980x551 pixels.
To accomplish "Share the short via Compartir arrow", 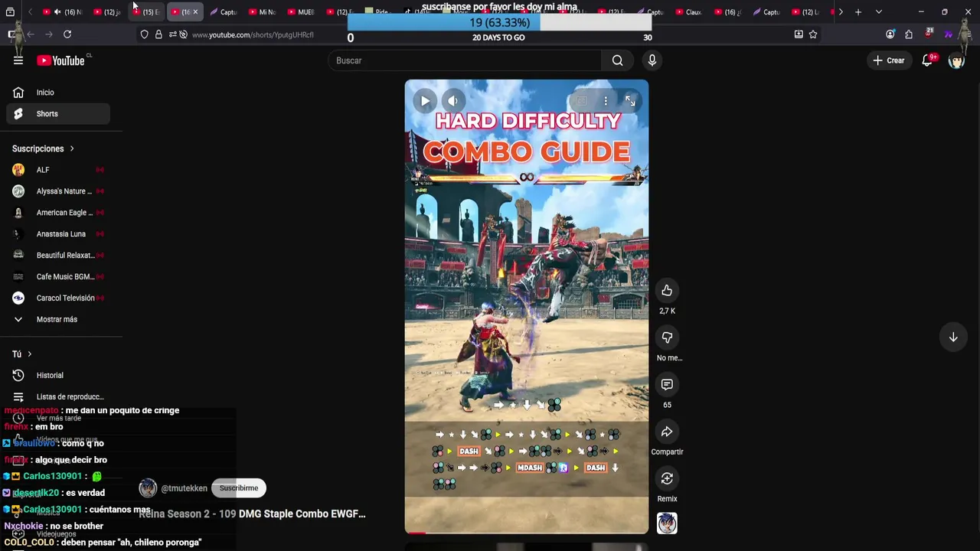I will pyautogui.click(x=667, y=432).
